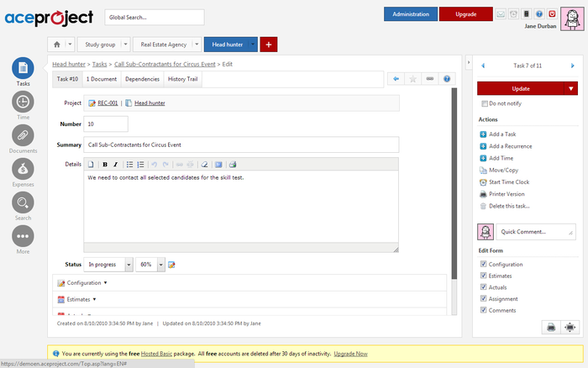Go to next task with right arrow
The image size is (588, 368).
(573, 65)
